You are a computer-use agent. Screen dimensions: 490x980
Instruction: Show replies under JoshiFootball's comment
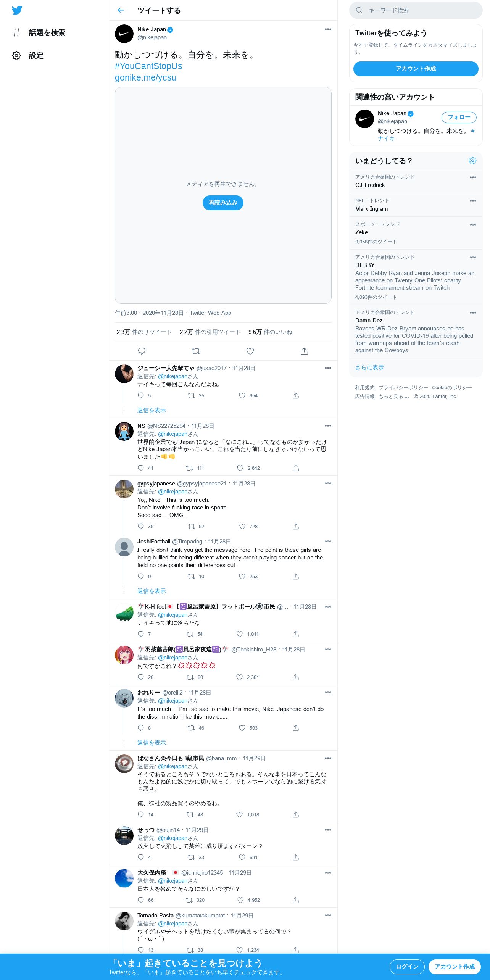coord(152,591)
